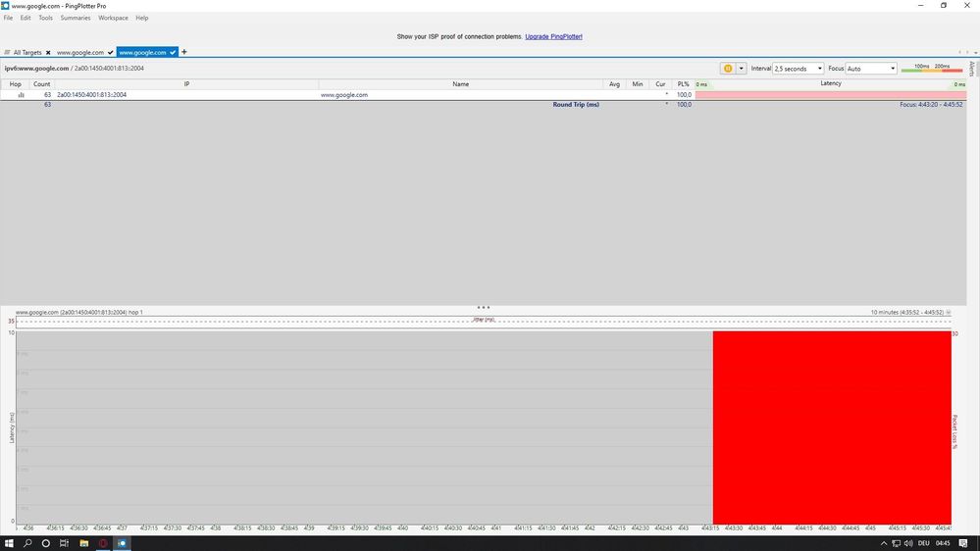Click the pink latency bar in hop row

pyautogui.click(x=831, y=95)
